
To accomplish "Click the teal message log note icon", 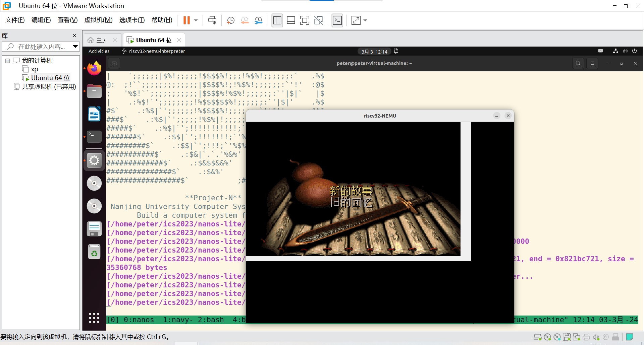I will [629, 337].
